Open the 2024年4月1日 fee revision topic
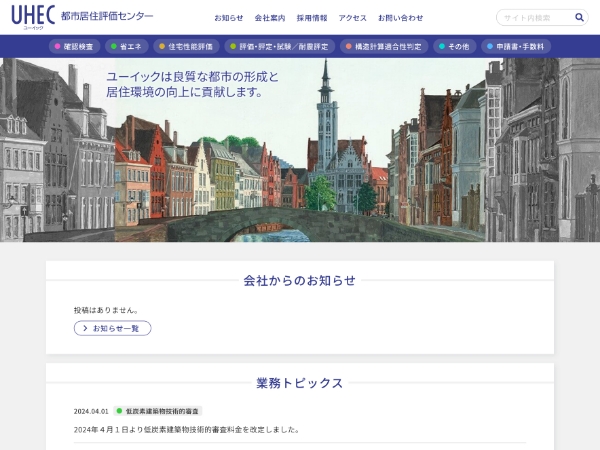Image resolution: width=600 pixels, height=450 pixels. coord(186,430)
